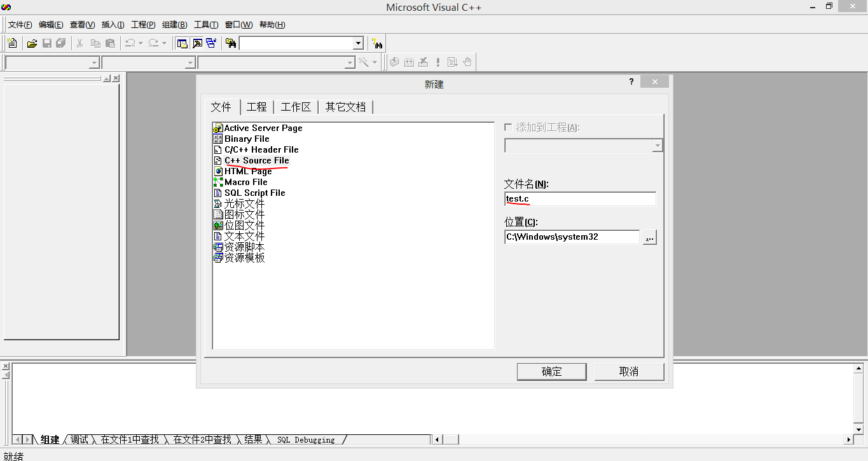The image size is (868, 461).
Task: Click the 文件名 input field containing test.c
Action: tap(580, 199)
